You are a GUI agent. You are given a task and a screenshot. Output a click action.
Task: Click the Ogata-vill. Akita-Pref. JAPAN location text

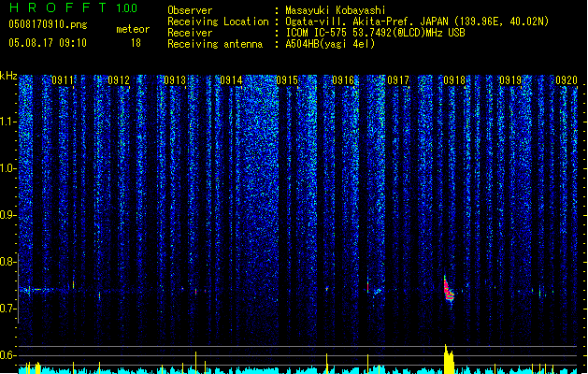point(366,22)
